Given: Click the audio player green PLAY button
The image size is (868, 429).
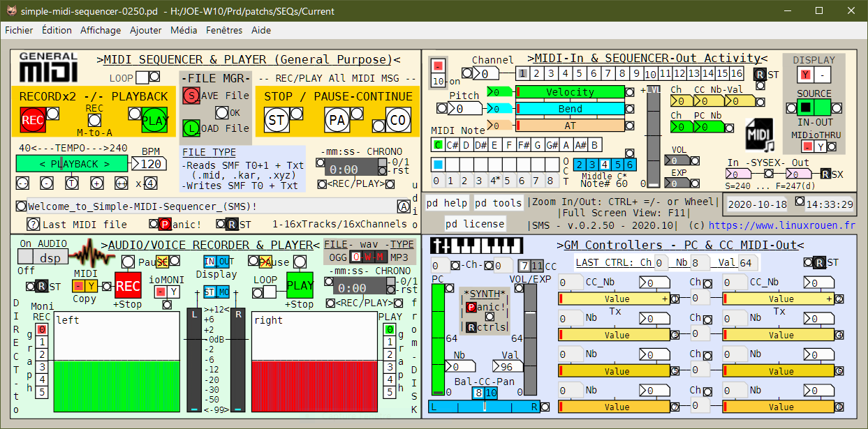Looking at the screenshot, I should [x=300, y=285].
